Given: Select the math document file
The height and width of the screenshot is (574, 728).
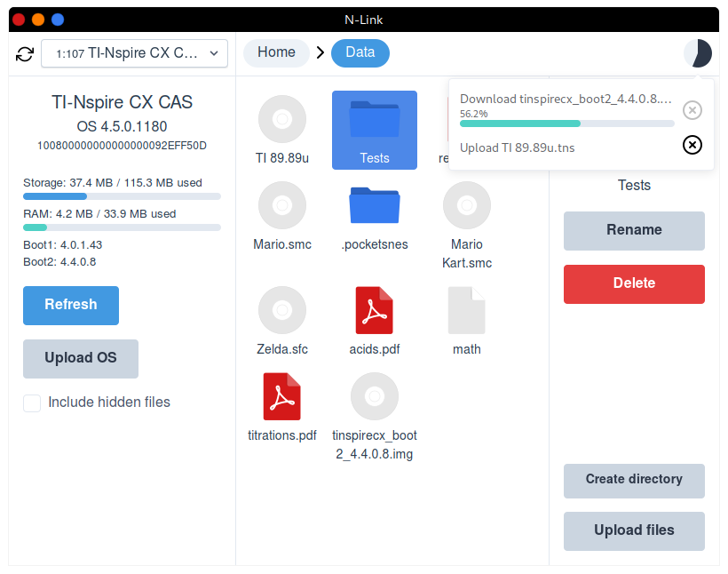Looking at the screenshot, I should click(x=466, y=321).
